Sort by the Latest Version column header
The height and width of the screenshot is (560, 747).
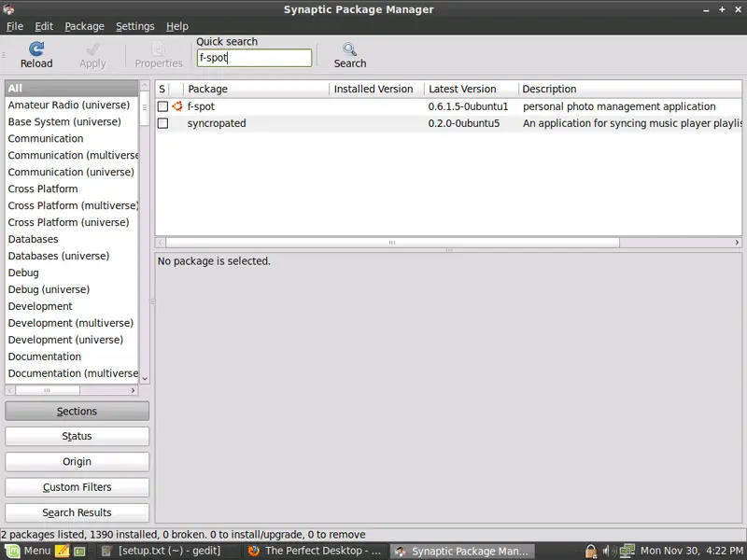click(472, 89)
